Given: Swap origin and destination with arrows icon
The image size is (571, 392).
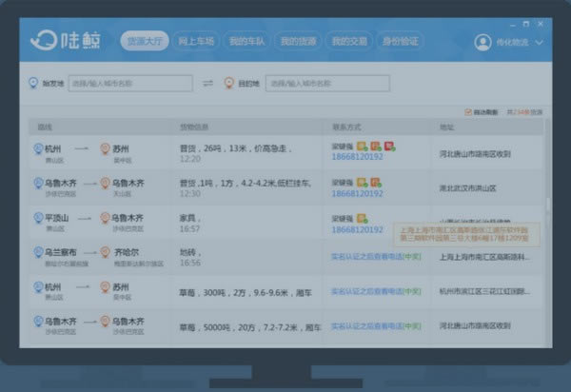Looking at the screenshot, I should (208, 84).
